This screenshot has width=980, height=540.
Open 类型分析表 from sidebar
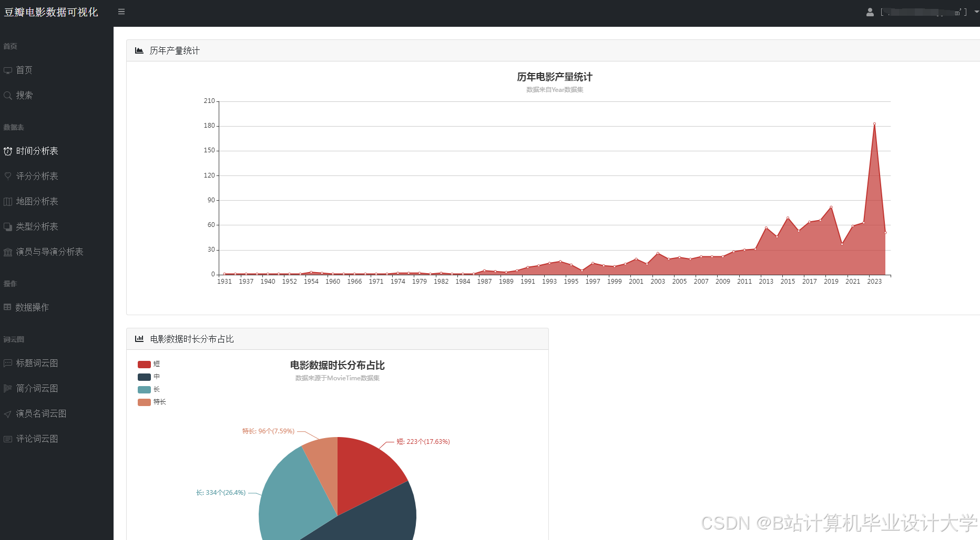pos(37,227)
